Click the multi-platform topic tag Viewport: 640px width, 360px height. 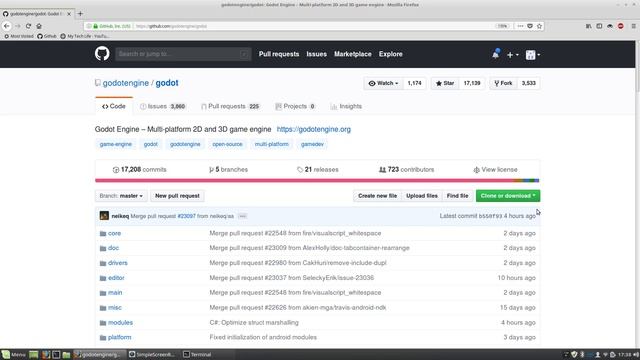coord(271,144)
